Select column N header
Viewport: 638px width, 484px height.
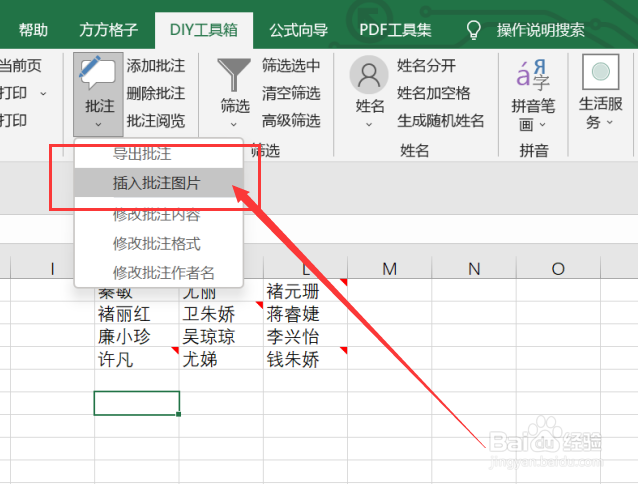pyautogui.click(x=474, y=268)
